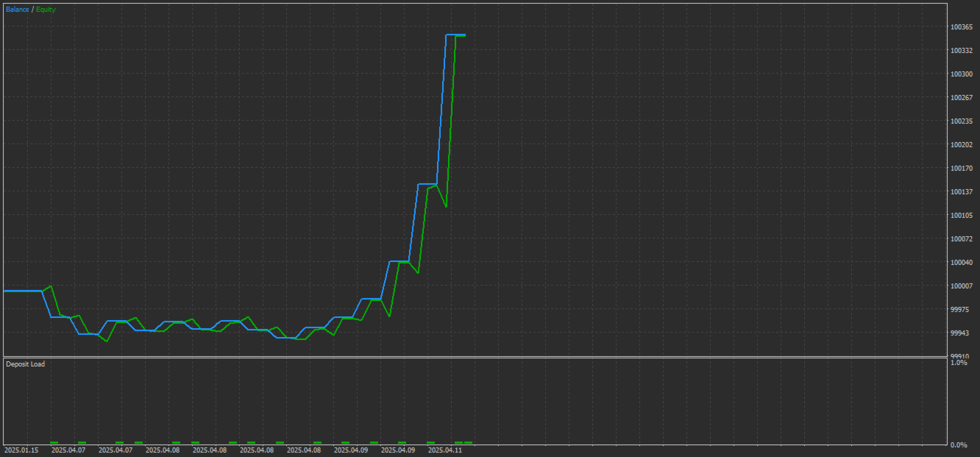Click the green Equity legend label
The width and height of the screenshot is (980, 457).
click(46, 10)
